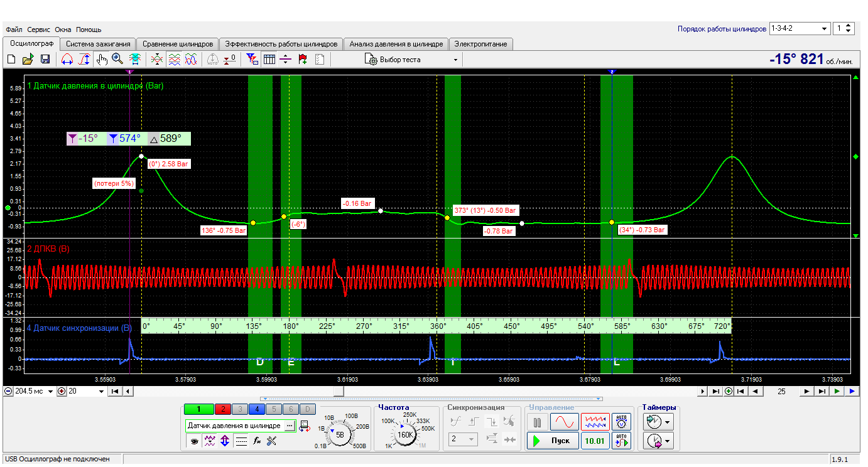Activate the hand pan tool
The image size is (868, 467).
click(x=101, y=60)
